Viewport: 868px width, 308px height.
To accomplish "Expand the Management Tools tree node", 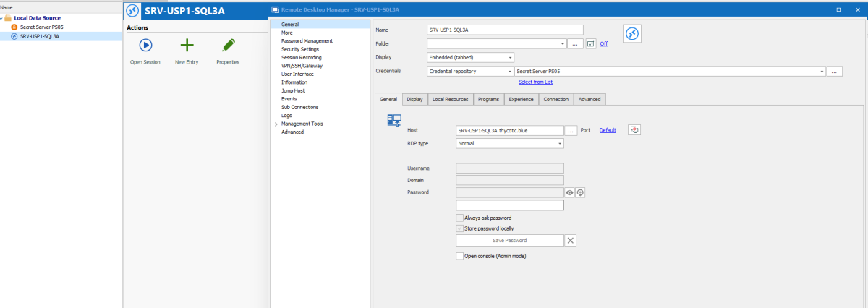I will (x=276, y=124).
